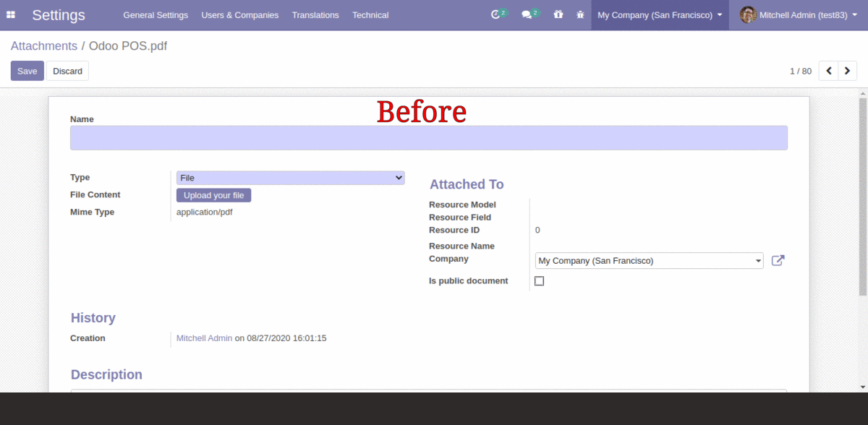
Task: Open the conversations chat icon
Action: click(527, 14)
